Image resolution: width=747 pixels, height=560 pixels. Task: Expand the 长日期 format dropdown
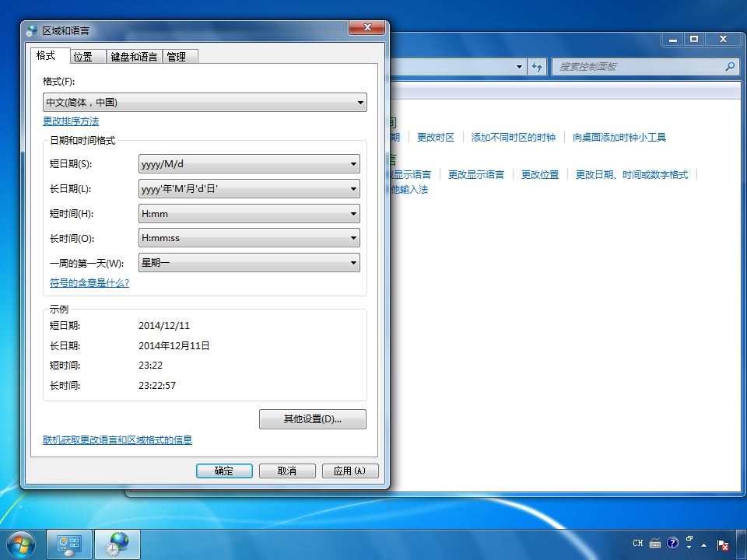[x=249, y=188]
